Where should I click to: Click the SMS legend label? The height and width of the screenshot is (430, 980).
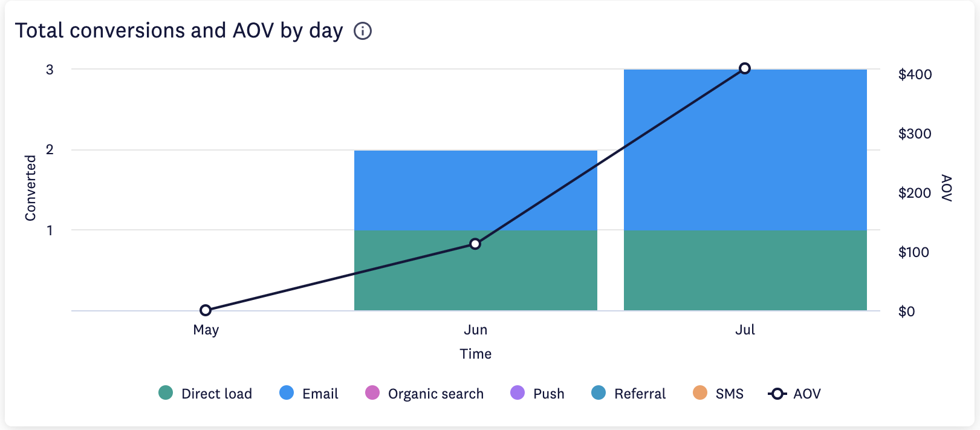click(729, 394)
